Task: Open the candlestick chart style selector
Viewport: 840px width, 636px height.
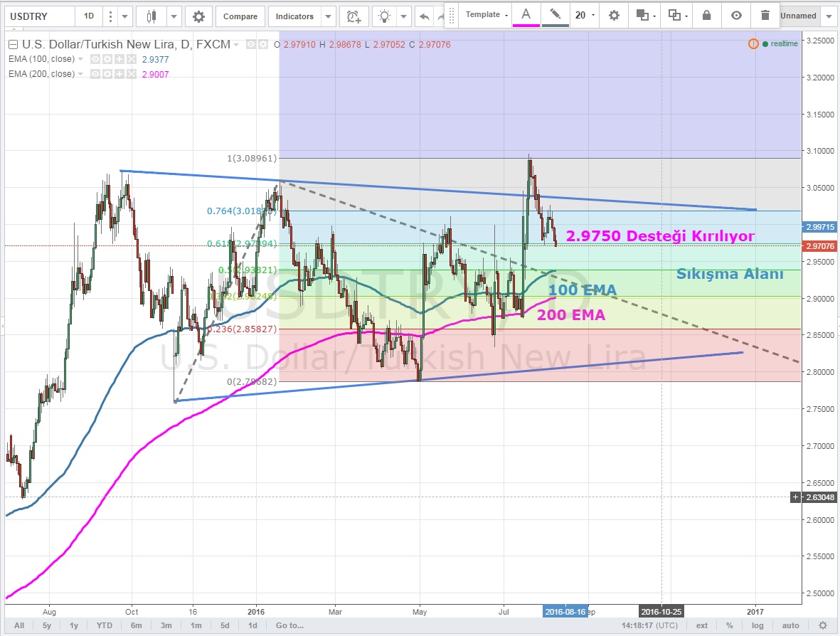Action: pos(150,16)
